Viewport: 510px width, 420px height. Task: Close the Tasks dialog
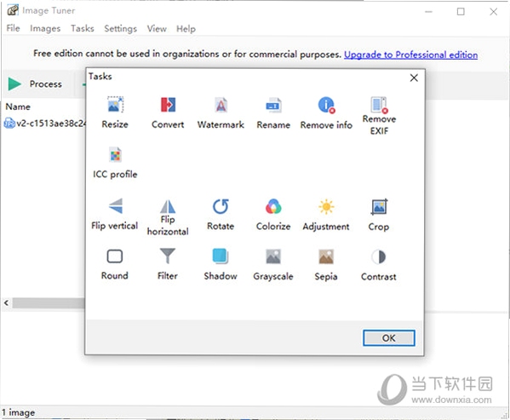(414, 78)
